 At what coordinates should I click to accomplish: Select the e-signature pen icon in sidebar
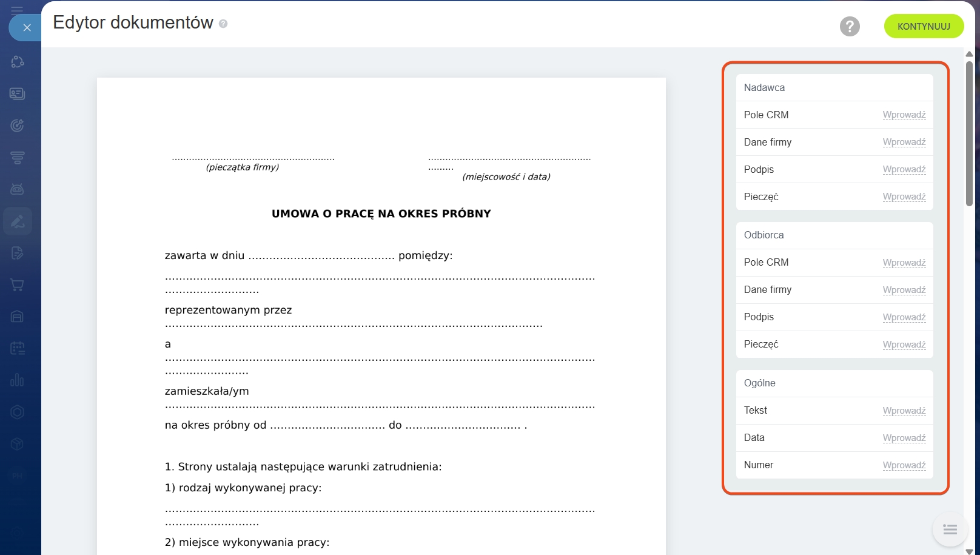17,221
